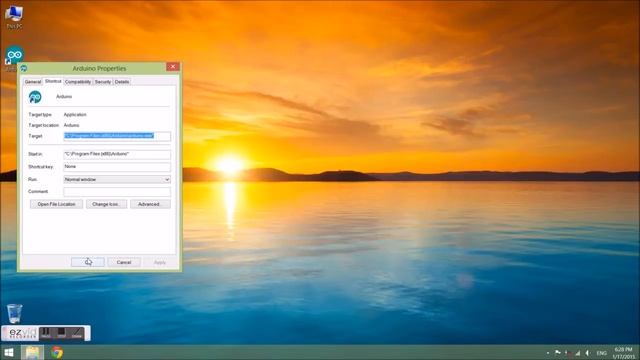
Task: Select the Recycle Bin desktop icon
Action: point(14,313)
